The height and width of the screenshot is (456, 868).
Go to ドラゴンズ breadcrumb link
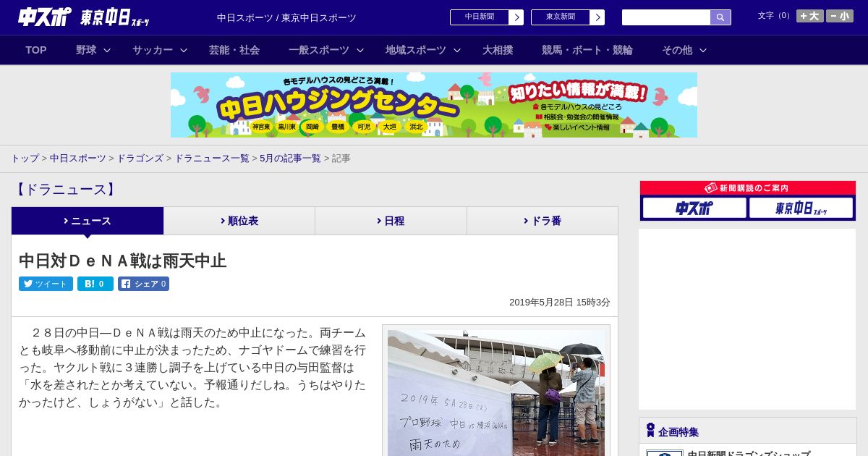140,158
